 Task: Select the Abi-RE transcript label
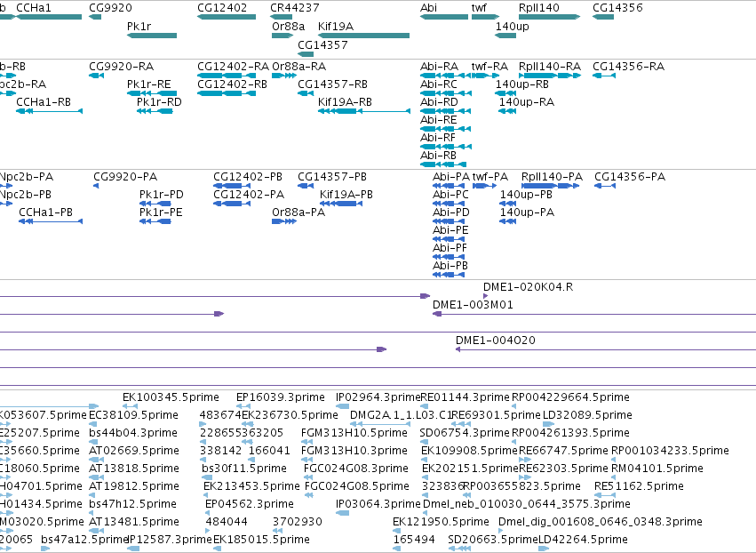pyautogui.click(x=438, y=120)
